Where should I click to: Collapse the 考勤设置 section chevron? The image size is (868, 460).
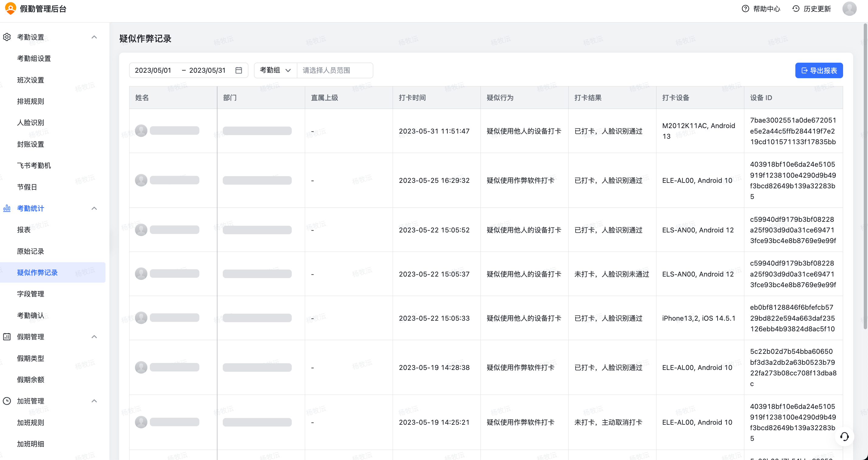pyautogui.click(x=94, y=37)
